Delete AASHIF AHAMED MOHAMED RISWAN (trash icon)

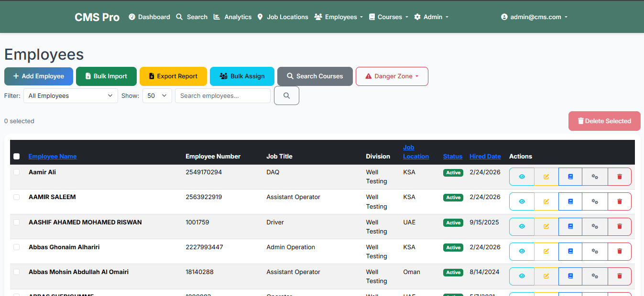620,226
